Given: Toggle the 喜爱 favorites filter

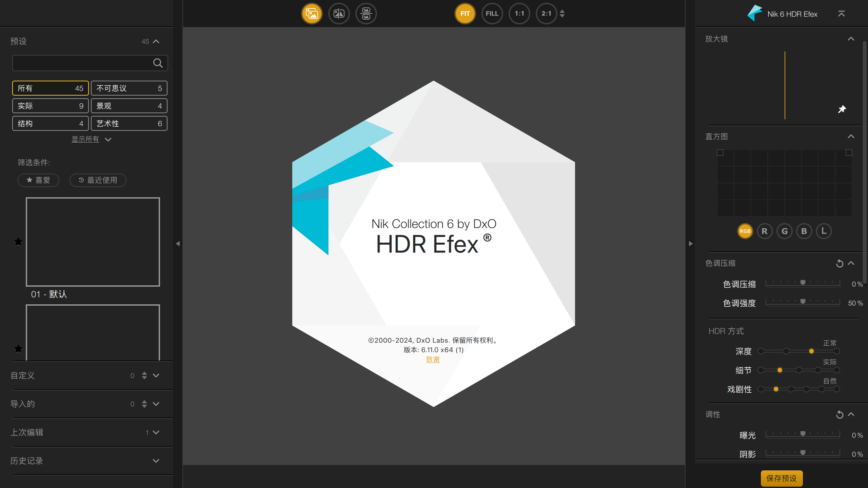Looking at the screenshot, I should point(38,180).
